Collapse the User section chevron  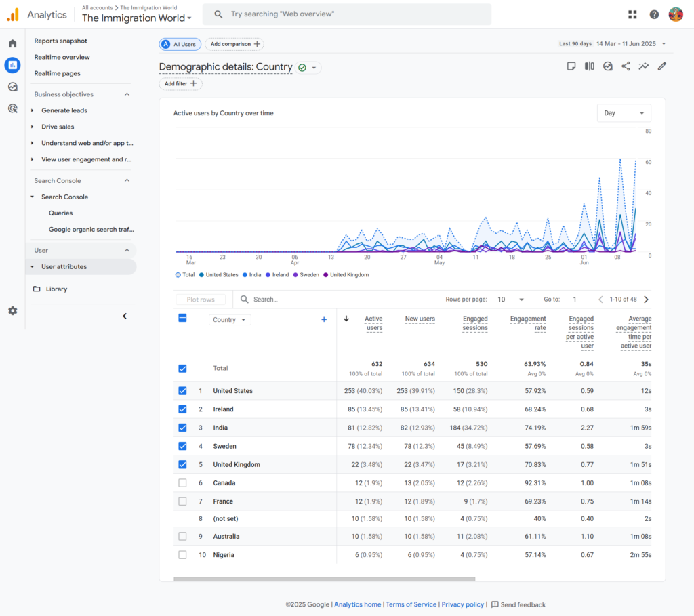coord(127,251)
